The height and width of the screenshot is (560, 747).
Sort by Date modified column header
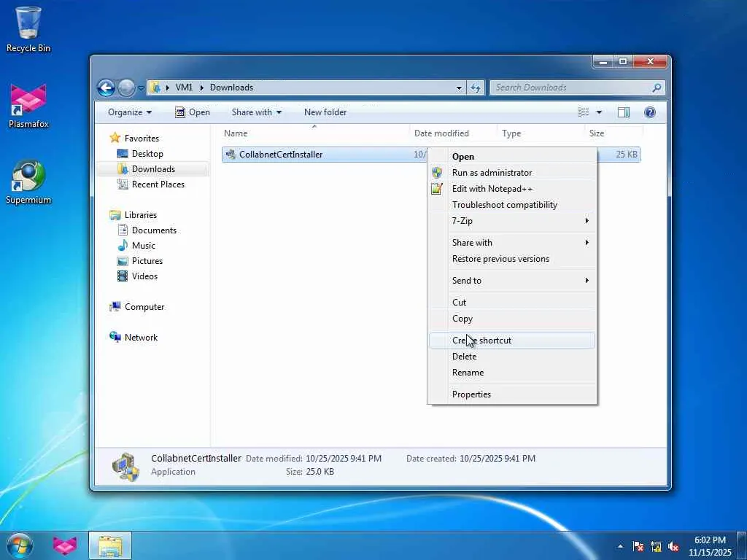452,133
